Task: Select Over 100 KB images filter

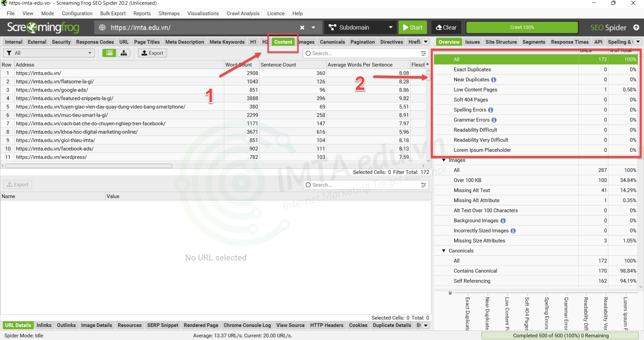Action: (535, 180)
